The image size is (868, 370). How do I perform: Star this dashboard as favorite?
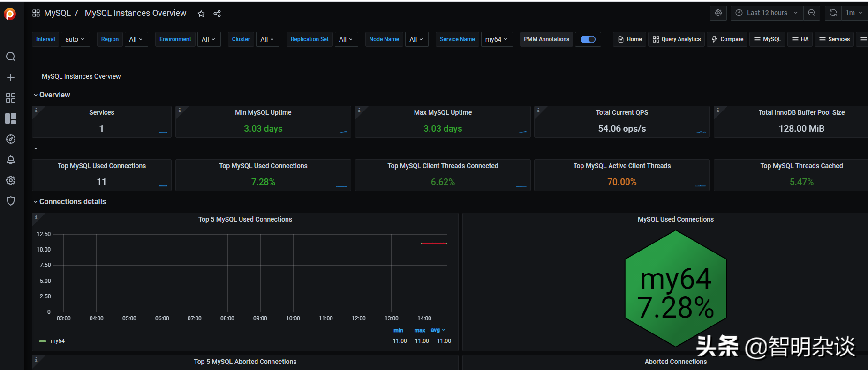(x=201, y=14)
